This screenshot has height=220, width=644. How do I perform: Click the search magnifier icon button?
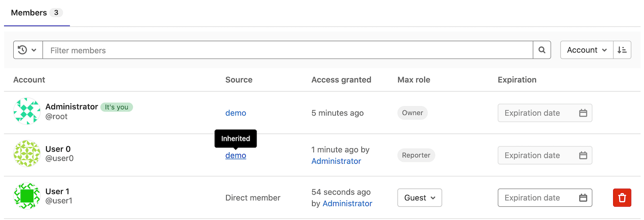click(x=542, y=50)
